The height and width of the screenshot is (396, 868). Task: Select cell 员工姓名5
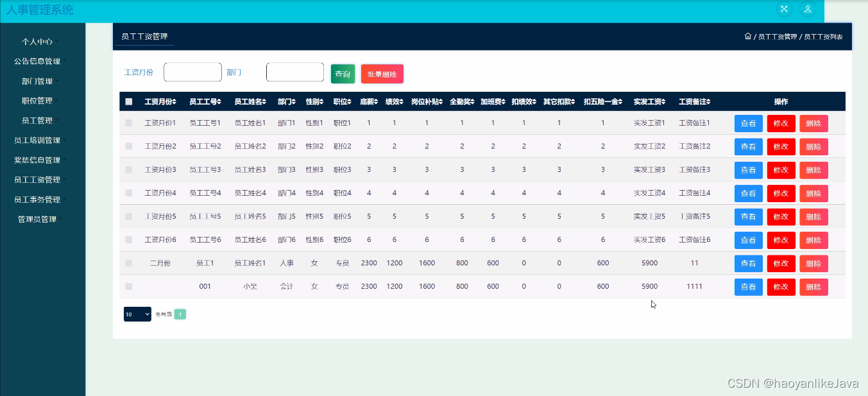click(x=250, y=216)
